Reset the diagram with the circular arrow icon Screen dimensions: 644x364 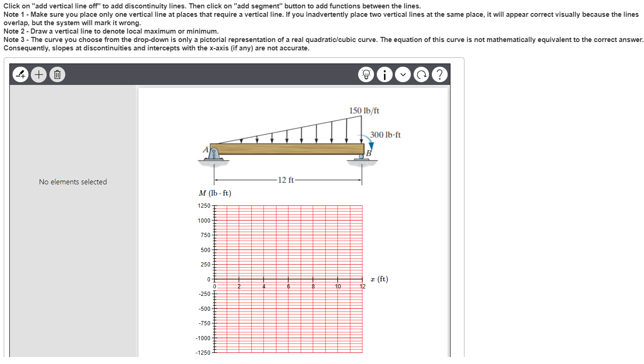421,74
